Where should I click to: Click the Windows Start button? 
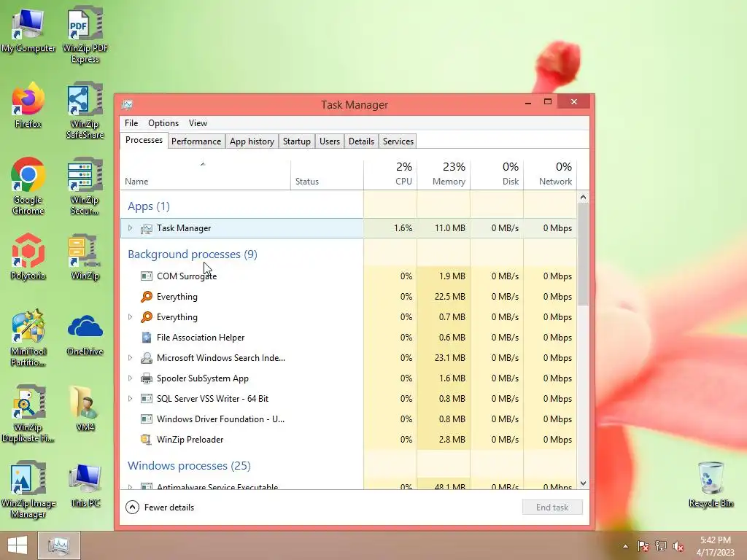[x=18, y=545]
